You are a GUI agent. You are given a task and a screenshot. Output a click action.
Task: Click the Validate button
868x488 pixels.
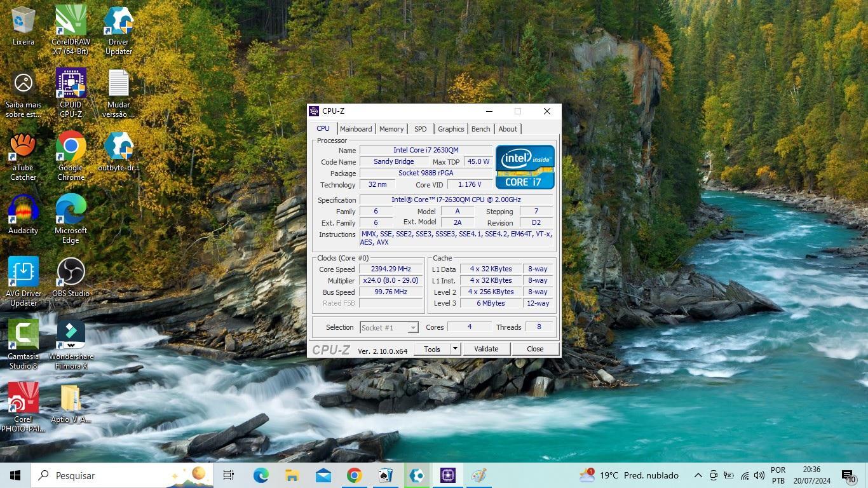[486, 349]
